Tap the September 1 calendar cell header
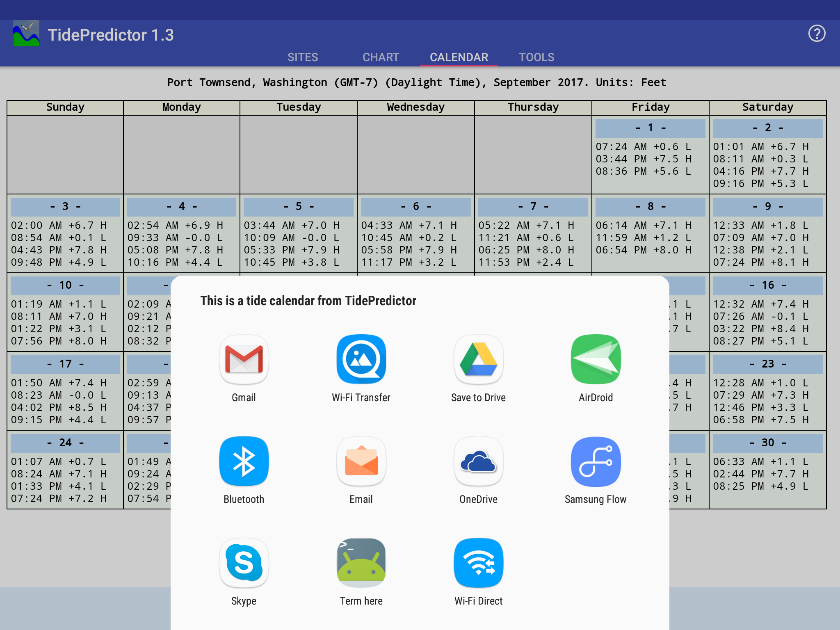The height and width of the screenshot is (630, 840). [x=650, y=128]
